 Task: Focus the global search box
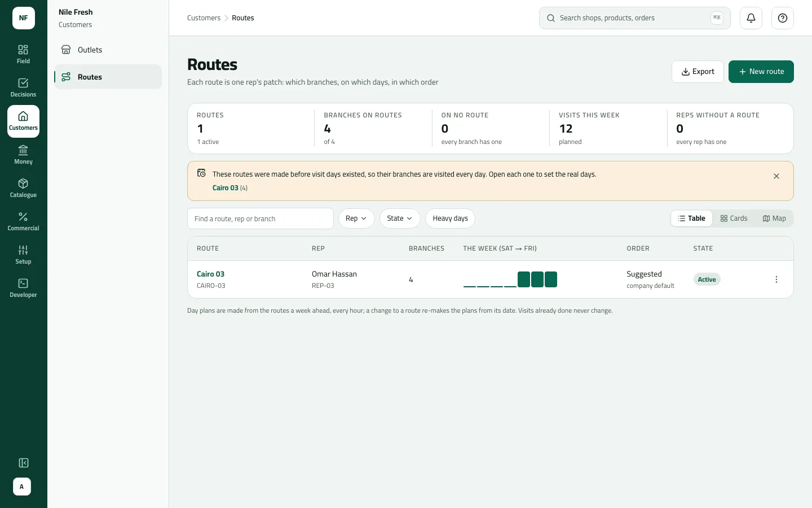pos(635,18)
